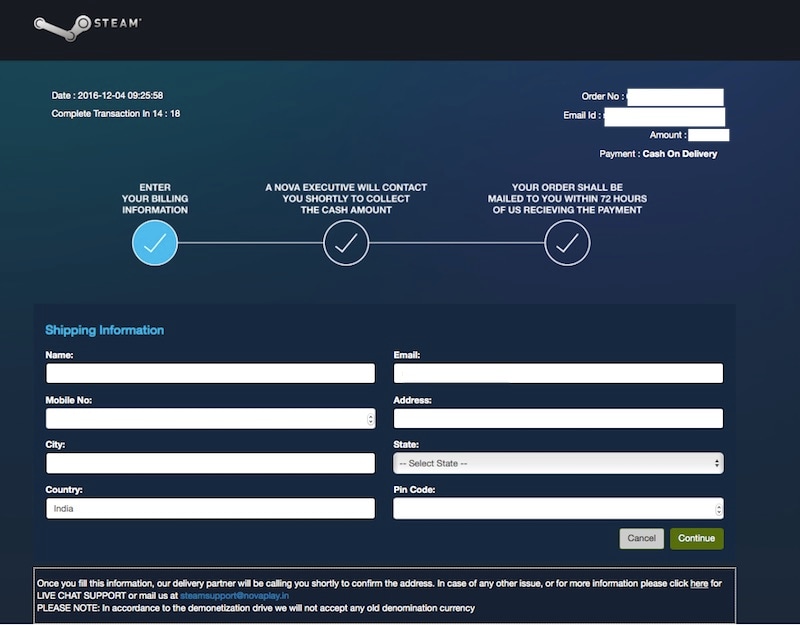Image resolution: width=800 pixels, height=625 pixels.
Task: Select the billing information step checkmark circle
Action: 155,243
